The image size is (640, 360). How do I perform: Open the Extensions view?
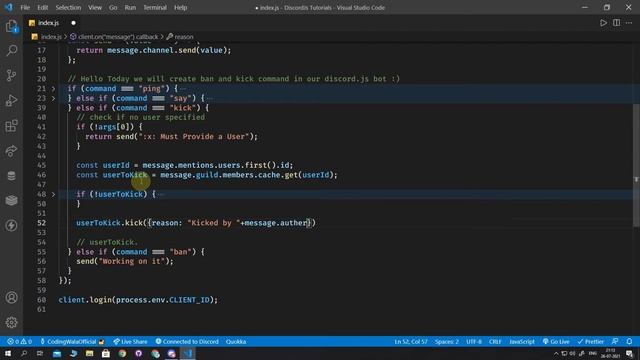pyautogui.click(x=11, y=126)
